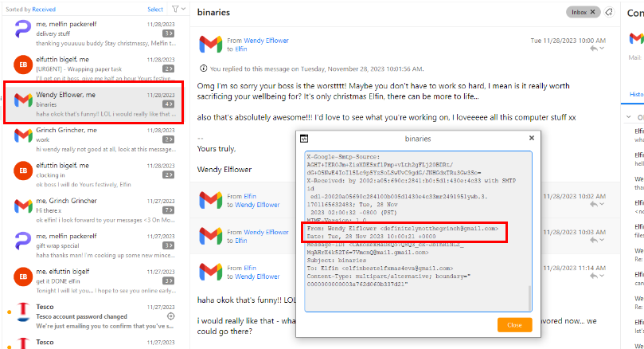Click the headers text area scrollbar thumb
This screenshot has width=644, height=349.
(529, 298)
